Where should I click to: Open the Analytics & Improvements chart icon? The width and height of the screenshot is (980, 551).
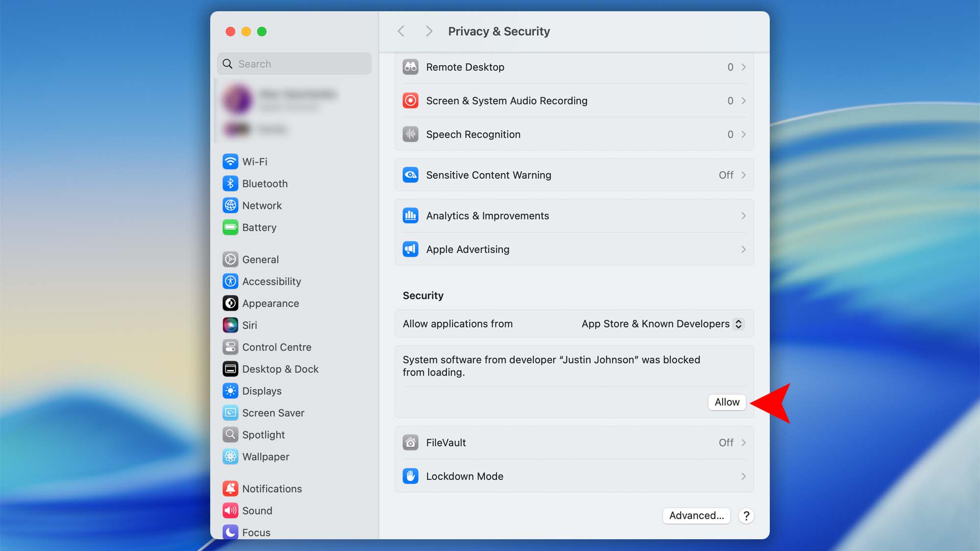coord(411,216)
